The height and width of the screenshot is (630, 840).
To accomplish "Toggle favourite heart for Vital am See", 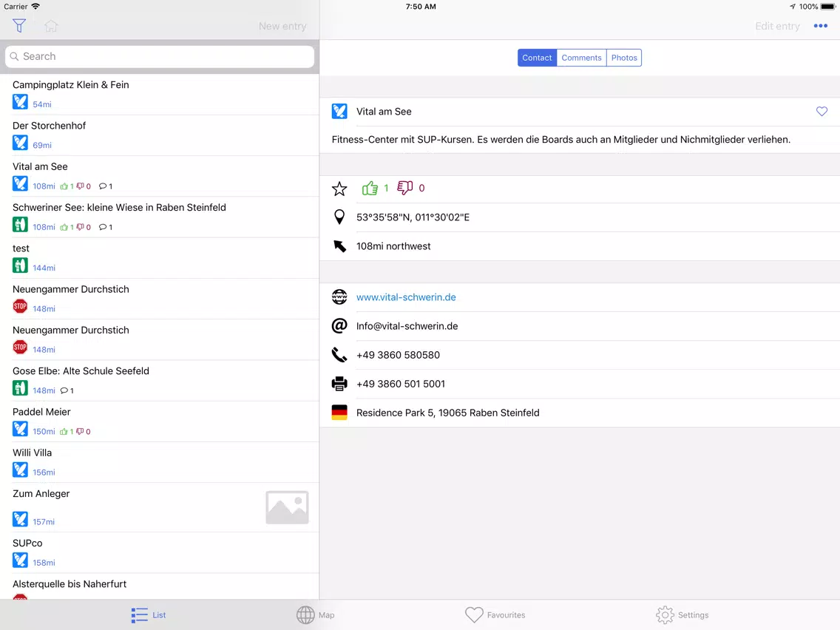I will pyautogui.click(x=822, y=112).
